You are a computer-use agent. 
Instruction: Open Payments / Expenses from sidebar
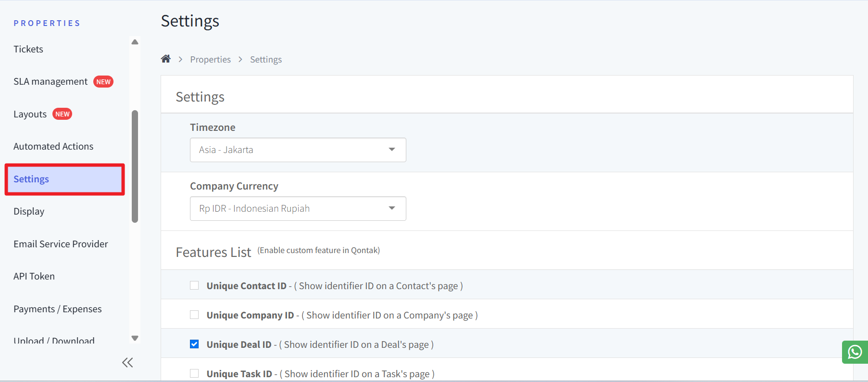[58, 309]
